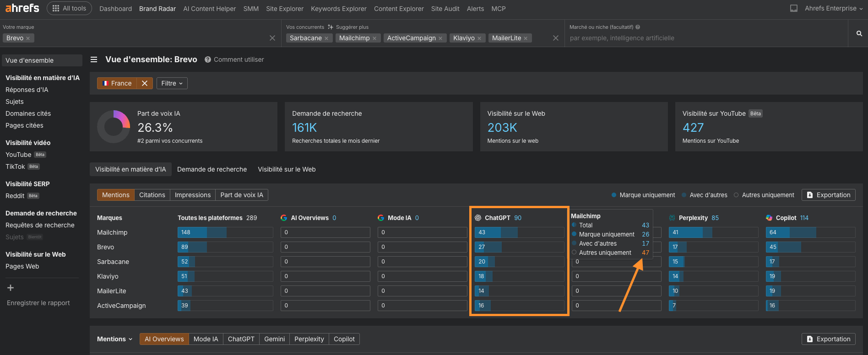This screenshot has height=355, width=868.
Task: Open the All tools grid menu
Action: [x=69, y=8]
